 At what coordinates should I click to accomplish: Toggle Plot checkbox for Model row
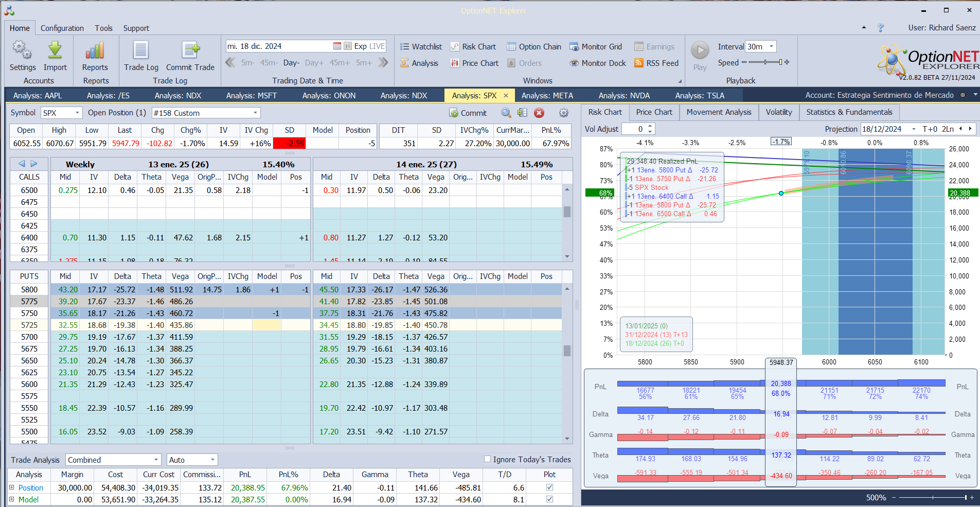tap(549, 499)
